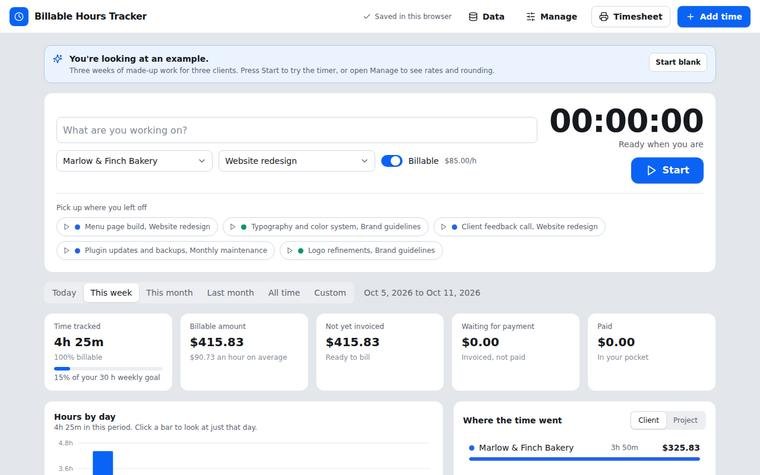Image resolution: width=760 pixels, height=475 pixels.
Task: Resume Client feedback call, Website redesign entry
Action: pyautogui.click(x=519, y=226)
